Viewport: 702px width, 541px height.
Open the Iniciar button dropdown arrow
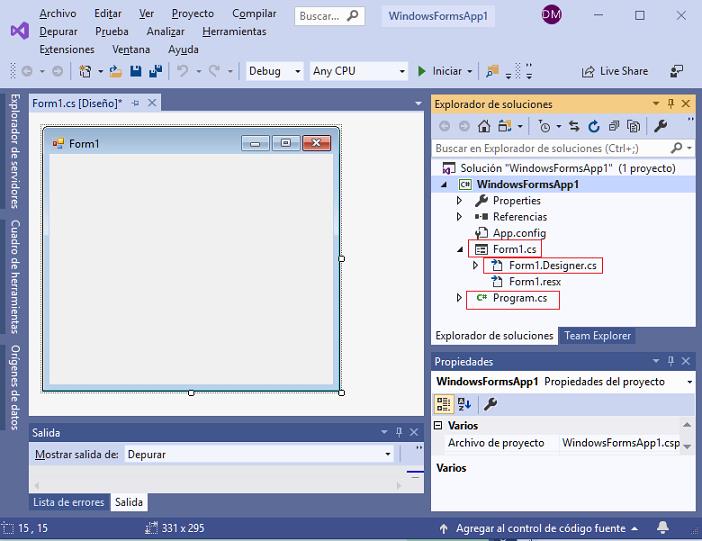point(470,71)
